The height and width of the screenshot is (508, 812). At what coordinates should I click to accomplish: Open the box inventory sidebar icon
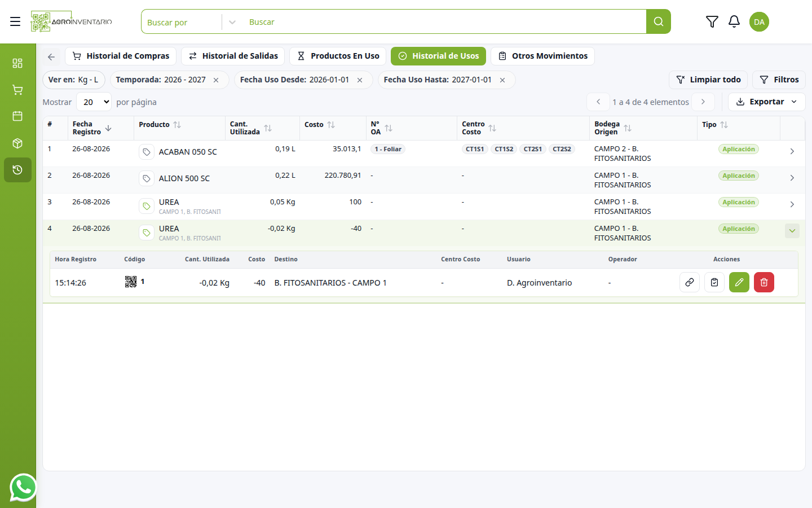pos(17,143)
